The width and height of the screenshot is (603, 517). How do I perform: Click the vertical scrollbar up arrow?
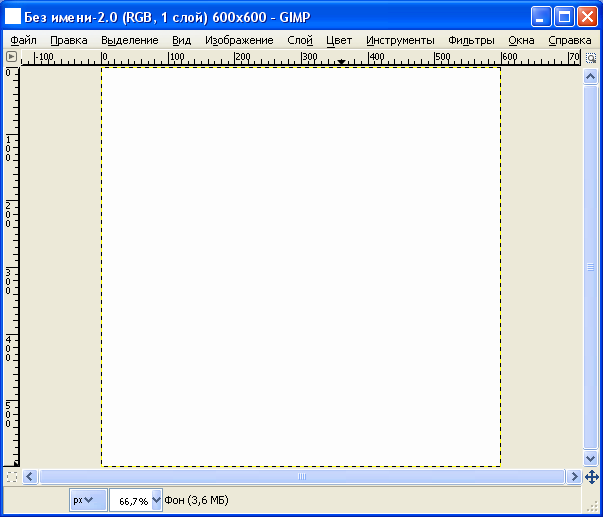click(590, 77)
